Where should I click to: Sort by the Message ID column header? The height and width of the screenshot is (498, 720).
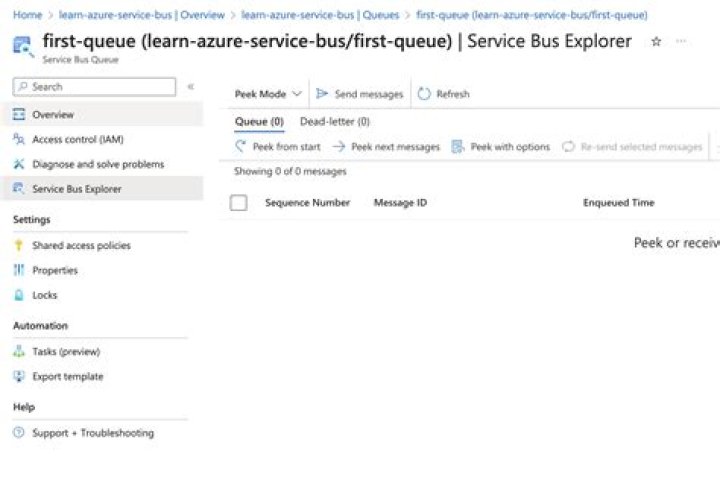tap(400, 202)
